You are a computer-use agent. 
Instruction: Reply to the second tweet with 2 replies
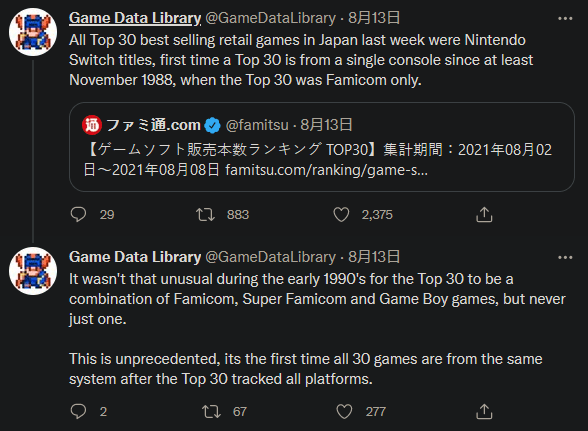point(78,411)
